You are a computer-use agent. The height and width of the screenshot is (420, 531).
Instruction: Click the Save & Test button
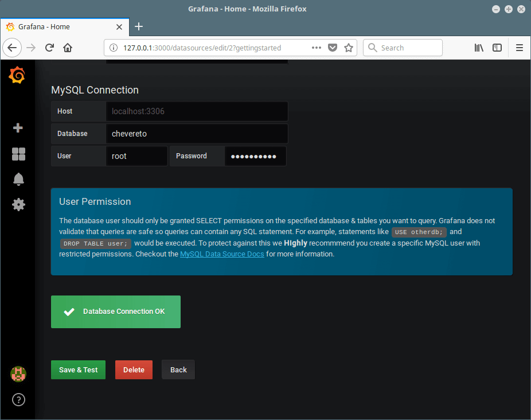(x=78, y=370)
